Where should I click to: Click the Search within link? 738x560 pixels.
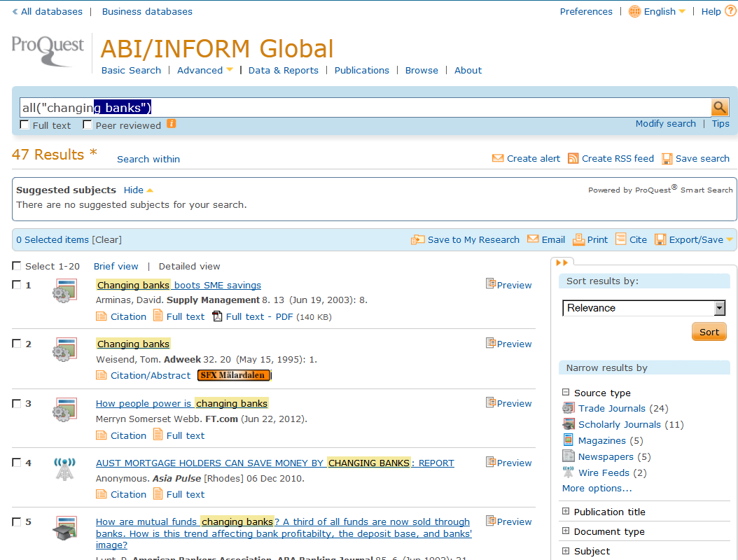tap(148, 159)
